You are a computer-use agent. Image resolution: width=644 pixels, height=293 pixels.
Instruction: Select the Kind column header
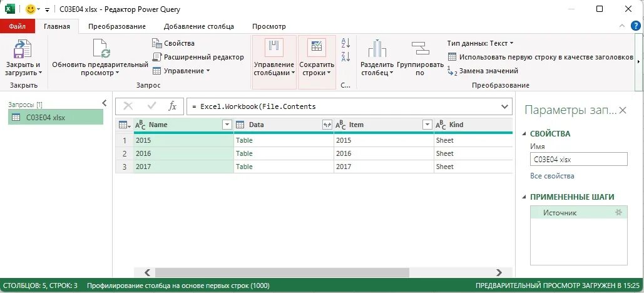(x=473, y=125)
